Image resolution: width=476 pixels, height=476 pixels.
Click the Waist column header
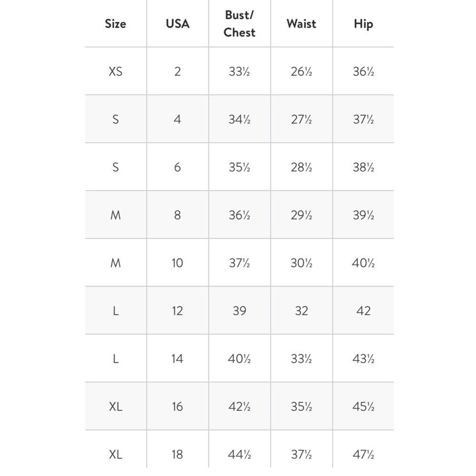[x=301, y=24]
